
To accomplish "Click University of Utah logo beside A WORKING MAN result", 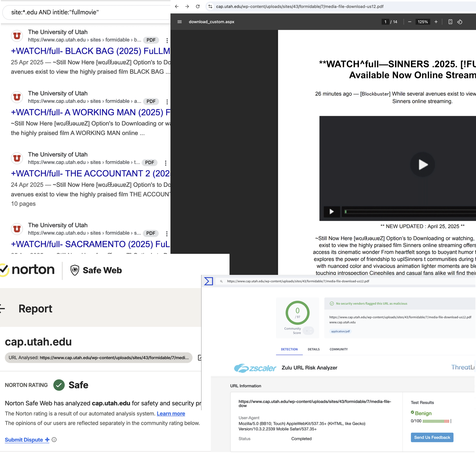I will tap(17, 97).
